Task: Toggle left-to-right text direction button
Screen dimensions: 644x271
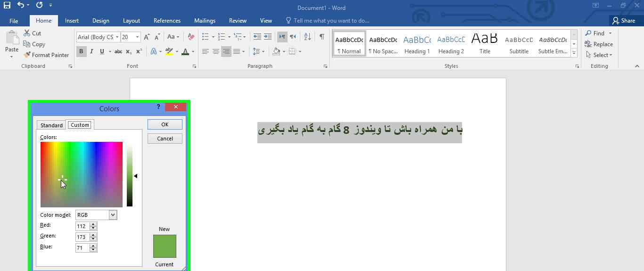Action: pos(282,37)
